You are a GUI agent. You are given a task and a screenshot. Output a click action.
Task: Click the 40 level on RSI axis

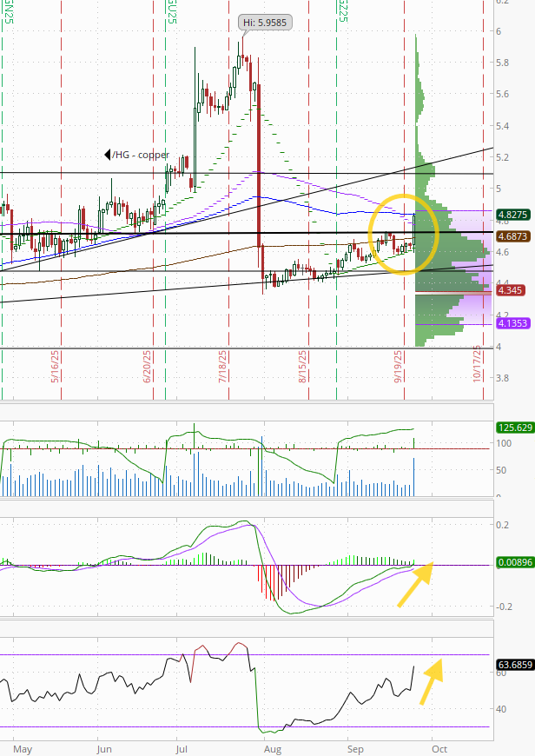(501, 709)
